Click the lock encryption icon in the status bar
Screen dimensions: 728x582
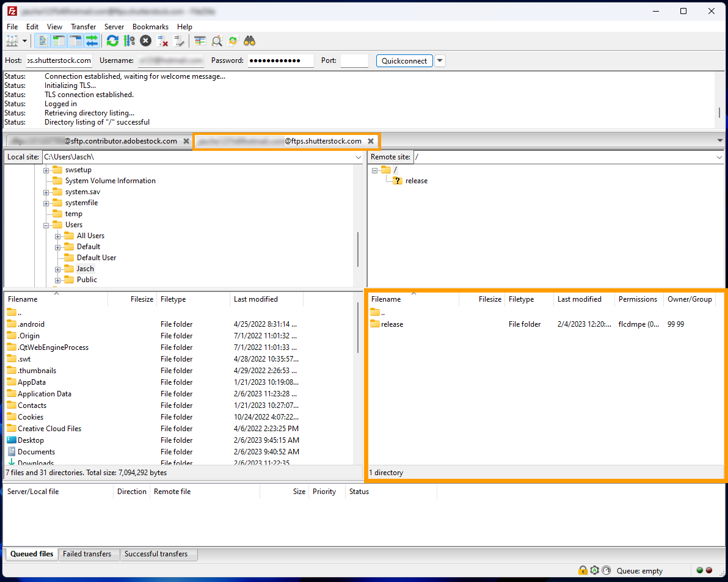(x=583, y=570)
